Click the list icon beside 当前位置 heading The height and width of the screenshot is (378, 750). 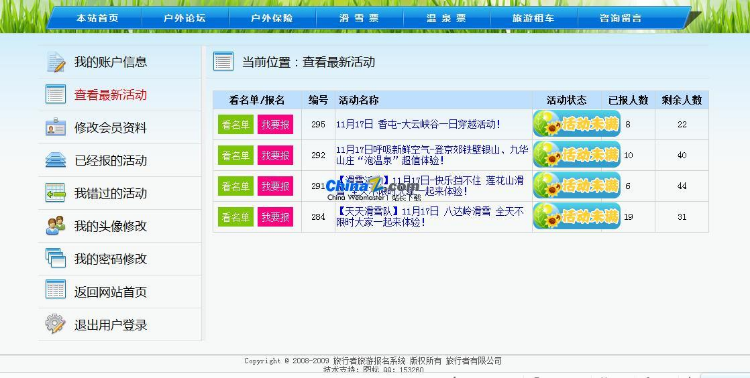(223, 62)
